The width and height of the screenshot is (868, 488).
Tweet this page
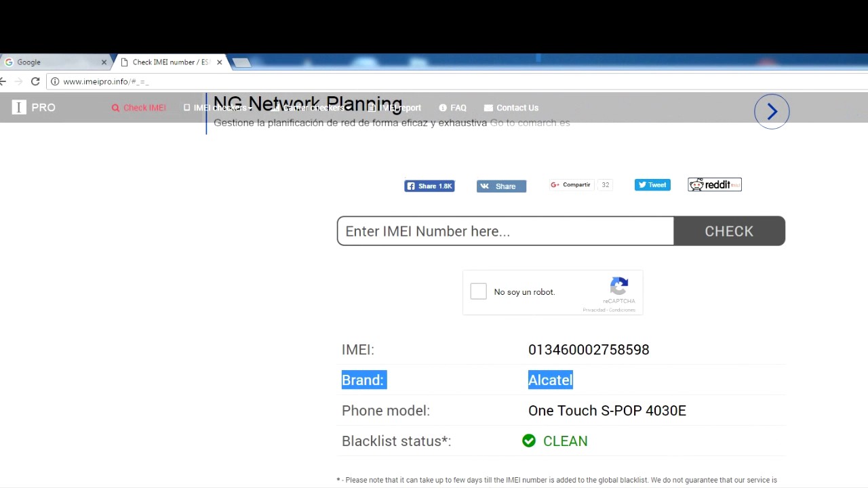click(652, 184)
